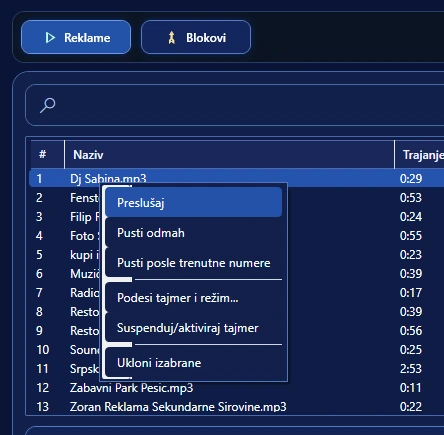Select row number 10
Screen dimensions: 444x435
(x=43, y=350)
